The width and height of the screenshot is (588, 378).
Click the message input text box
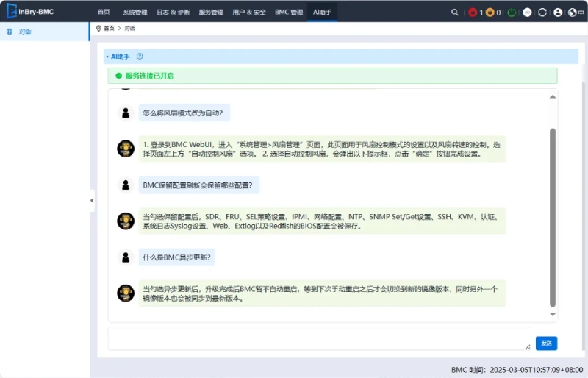click(x=319, y=338)
